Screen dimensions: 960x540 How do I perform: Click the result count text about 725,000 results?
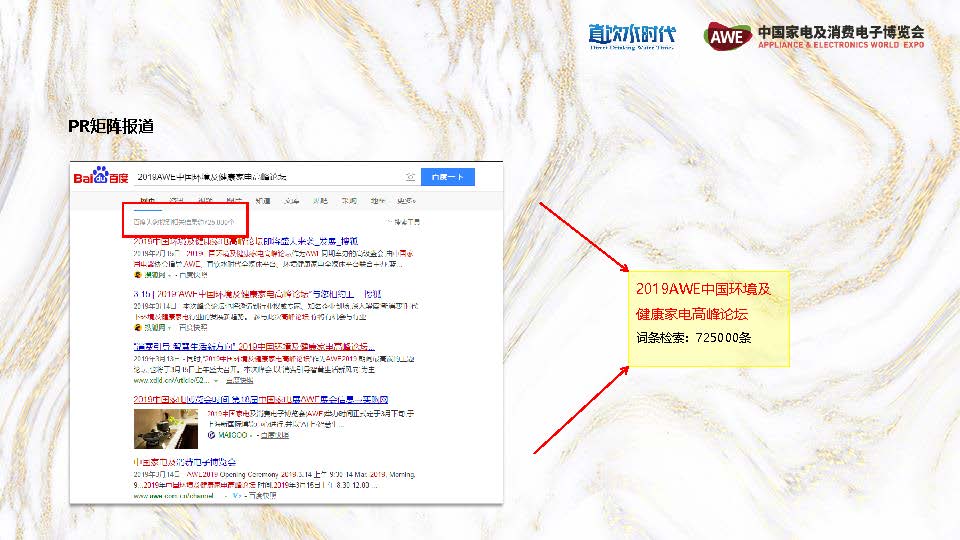[184, 222]
